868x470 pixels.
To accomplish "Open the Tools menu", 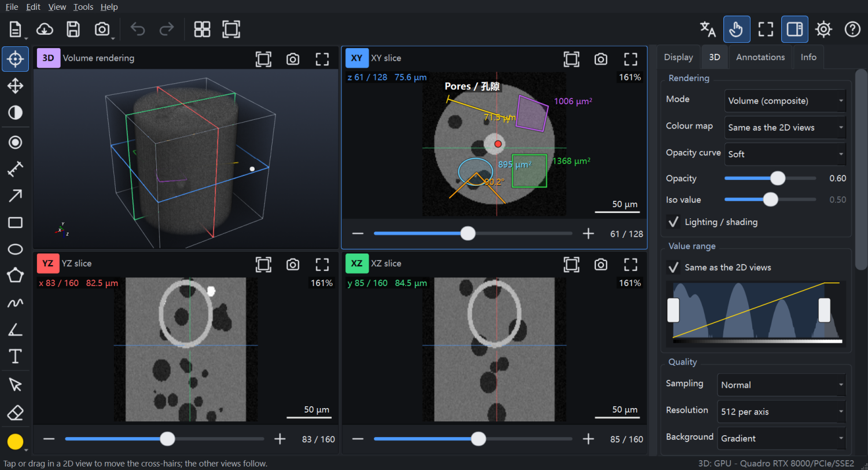I will (x=83, y=7).
